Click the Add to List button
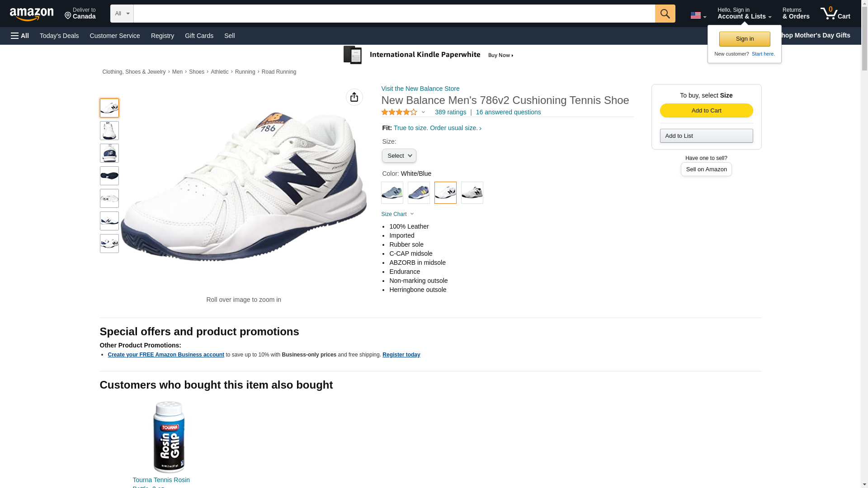Image resolution: width=868 pixels, height=488 pixels. (x=706, y=136)
